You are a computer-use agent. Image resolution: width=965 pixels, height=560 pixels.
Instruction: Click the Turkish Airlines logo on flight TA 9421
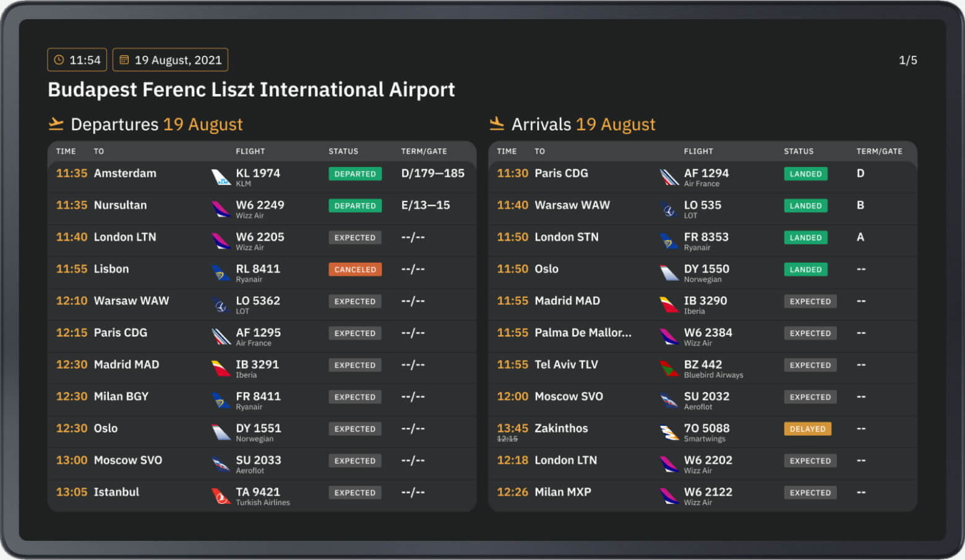point(220,496)
